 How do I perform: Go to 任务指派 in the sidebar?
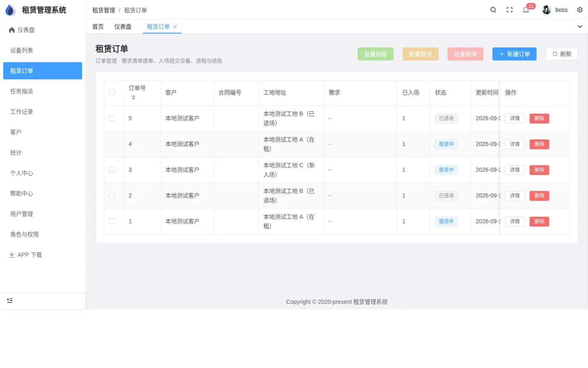42,91
